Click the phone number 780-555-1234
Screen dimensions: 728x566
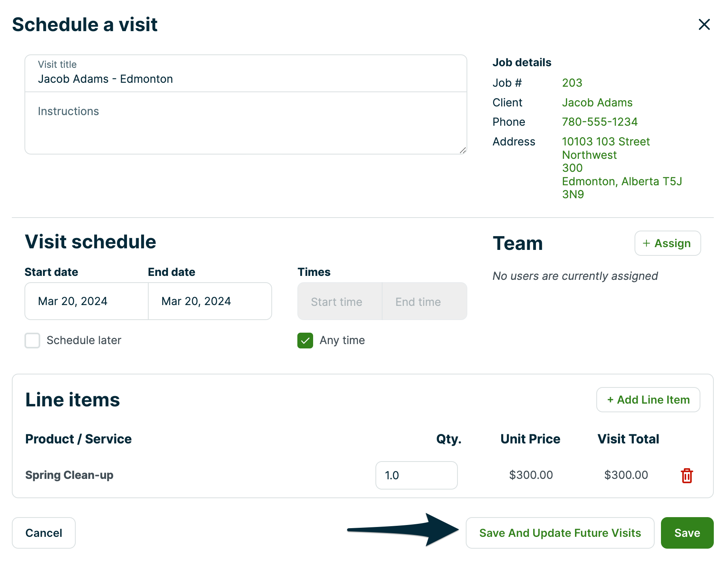(599, 122)
